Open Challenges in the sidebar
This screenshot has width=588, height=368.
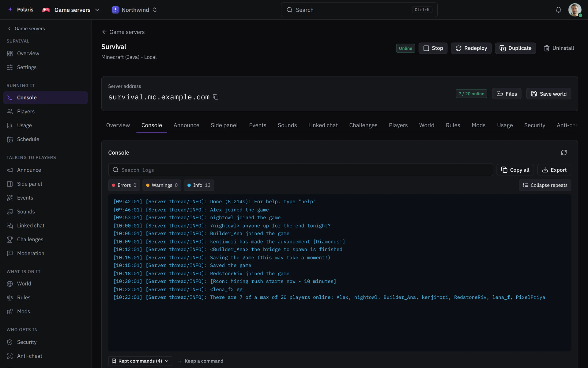(46, 240)
